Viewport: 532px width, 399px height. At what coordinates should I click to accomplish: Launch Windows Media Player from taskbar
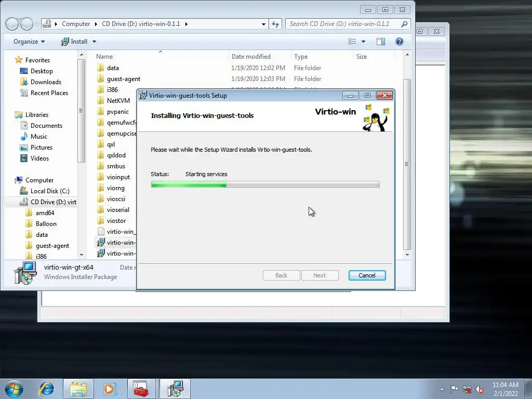(x=110, y=389)
